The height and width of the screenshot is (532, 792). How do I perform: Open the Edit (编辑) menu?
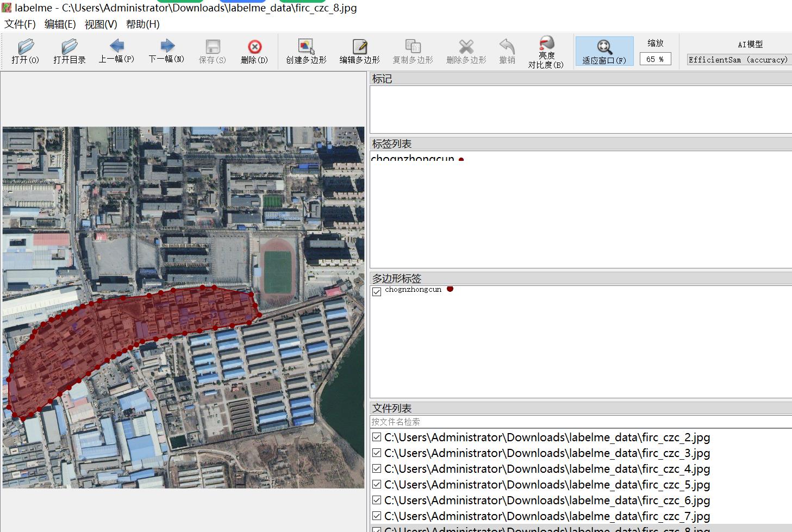60,24
